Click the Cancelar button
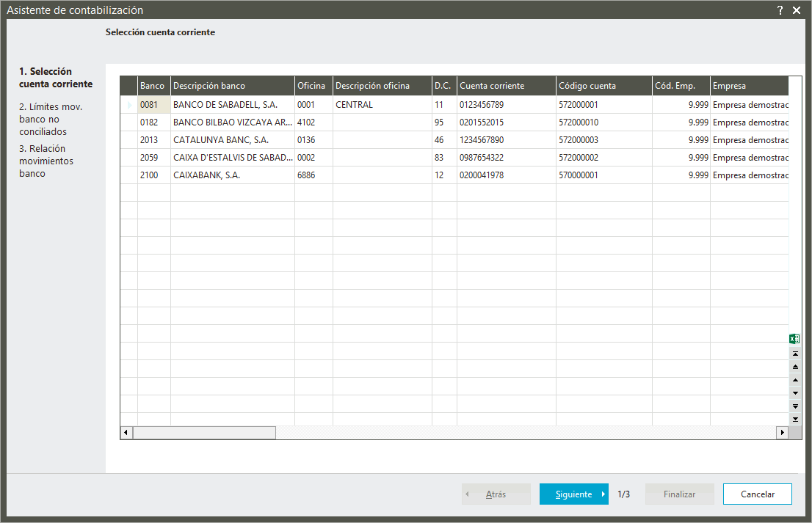Image resolution: width=812 pixels, height=523 pixels. pos(757,494)
